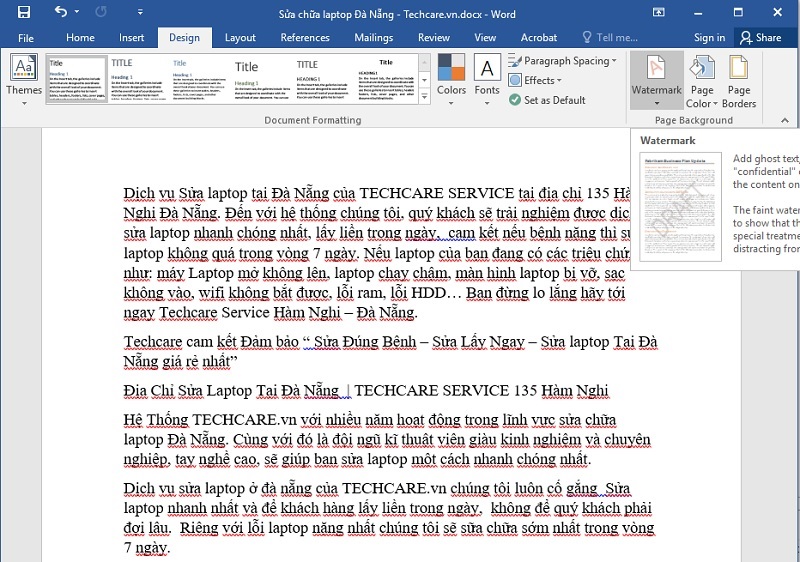Open Paragraph Spacing dropdown
800x562 pixels.
point(563,61)
